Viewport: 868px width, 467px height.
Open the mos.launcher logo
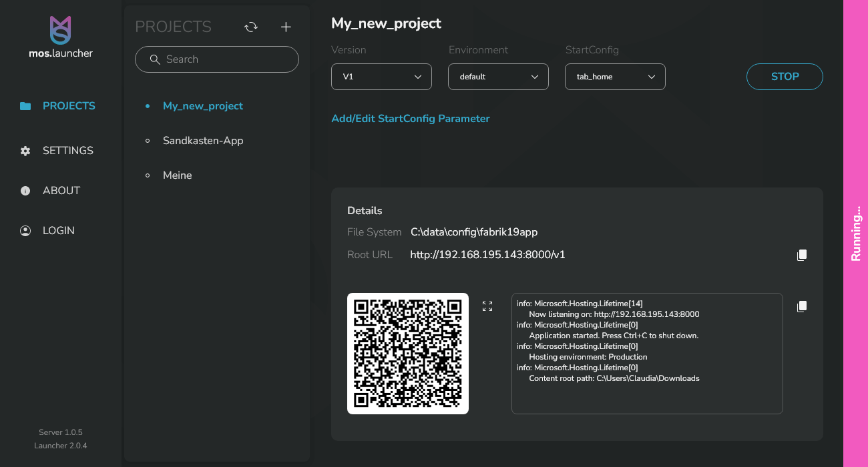pos(60,37)
